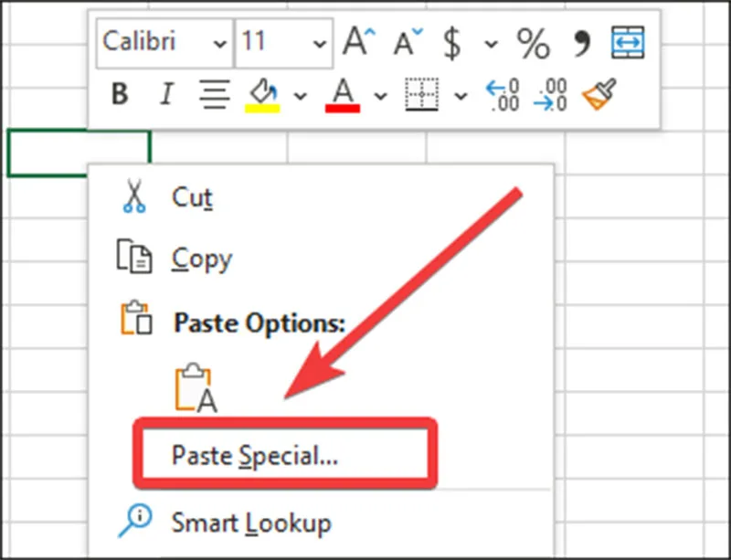Screen dimensions: 731x560
Task: Expand the Borders dropdown arrow
Action: click(461, 96)
